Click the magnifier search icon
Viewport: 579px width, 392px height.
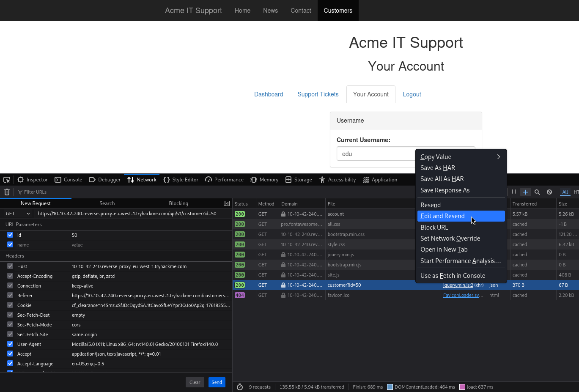tap(537, 192)
